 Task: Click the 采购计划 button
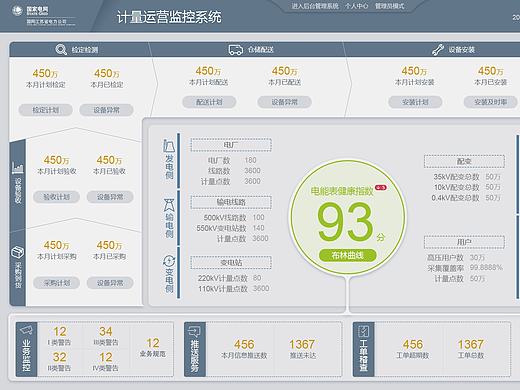pos(56,283)
